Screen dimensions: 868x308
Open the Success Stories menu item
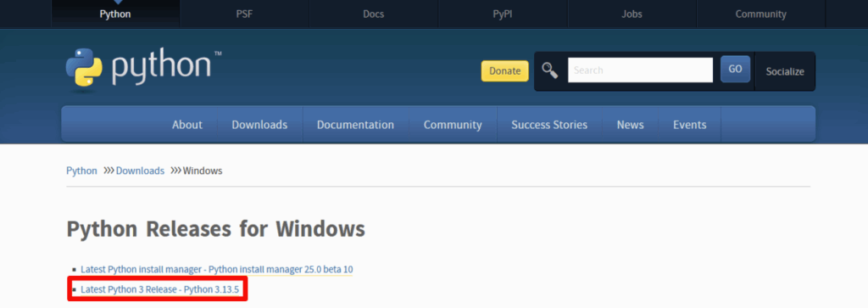pyautogui.click(x=549, y=125)
